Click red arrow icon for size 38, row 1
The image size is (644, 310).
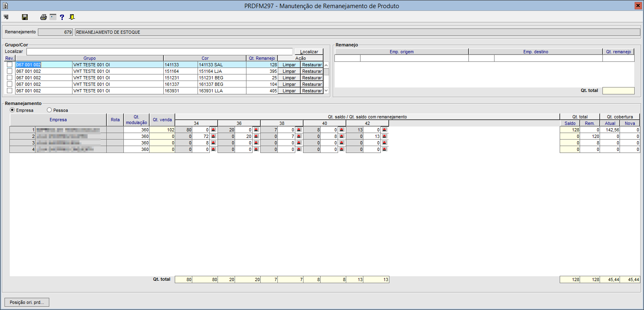pos(299,130)
